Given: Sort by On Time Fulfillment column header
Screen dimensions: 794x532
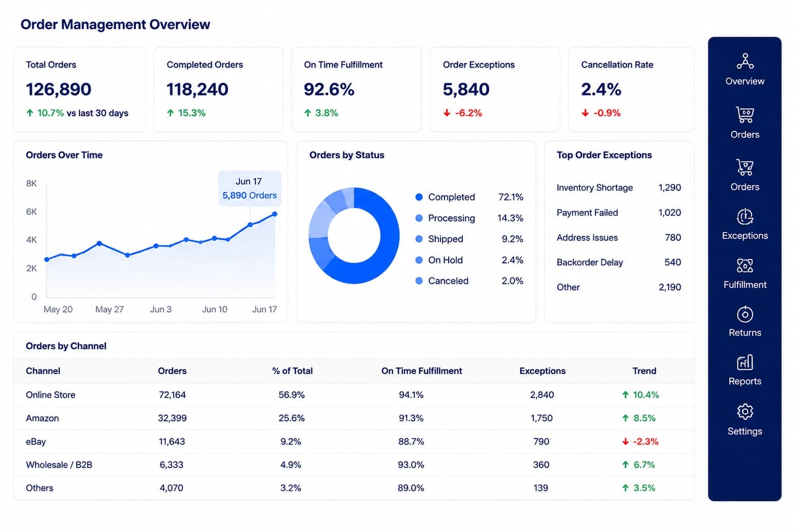Looking at the screenshot, I should 422,371.
